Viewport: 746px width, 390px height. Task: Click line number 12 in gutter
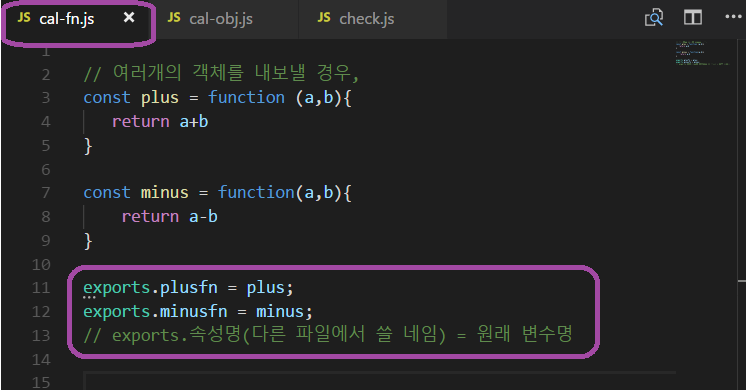[x=41, y=312]
